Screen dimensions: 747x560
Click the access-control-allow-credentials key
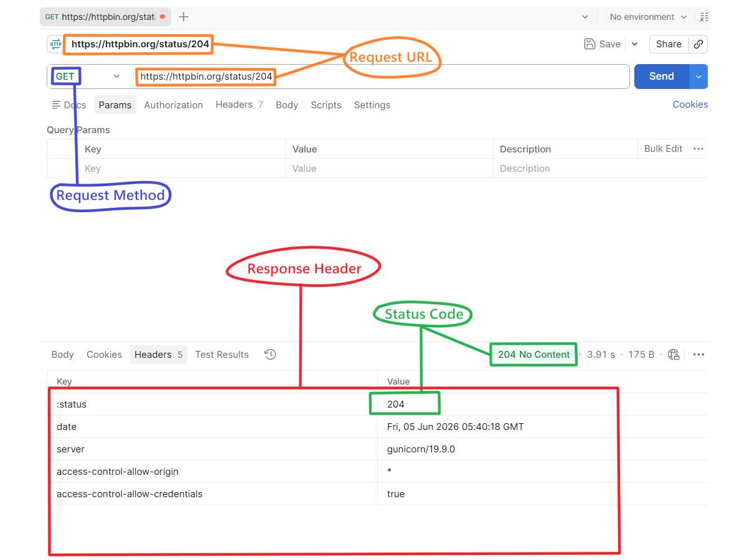(x=129, y=494)
